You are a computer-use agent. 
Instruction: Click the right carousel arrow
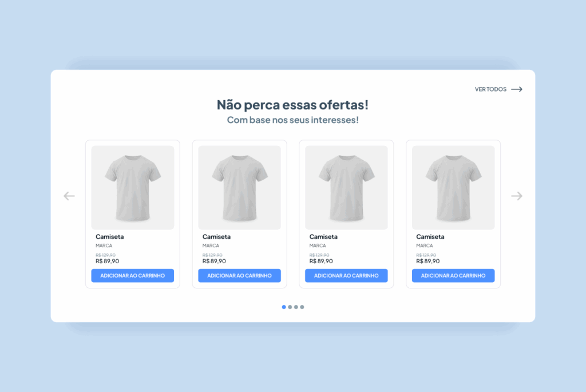tap(517, 196)
